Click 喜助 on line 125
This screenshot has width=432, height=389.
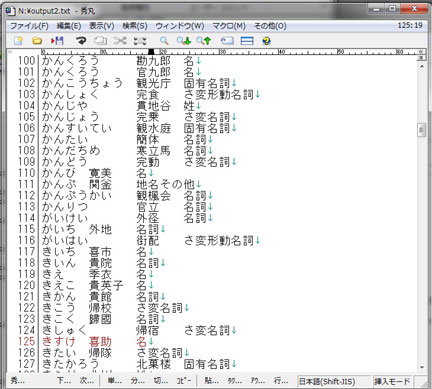[x=100, y=342]
